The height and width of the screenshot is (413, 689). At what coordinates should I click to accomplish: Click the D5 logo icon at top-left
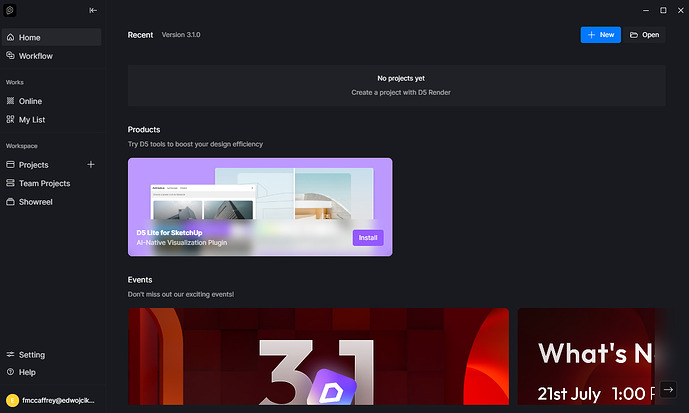point(10,10)
